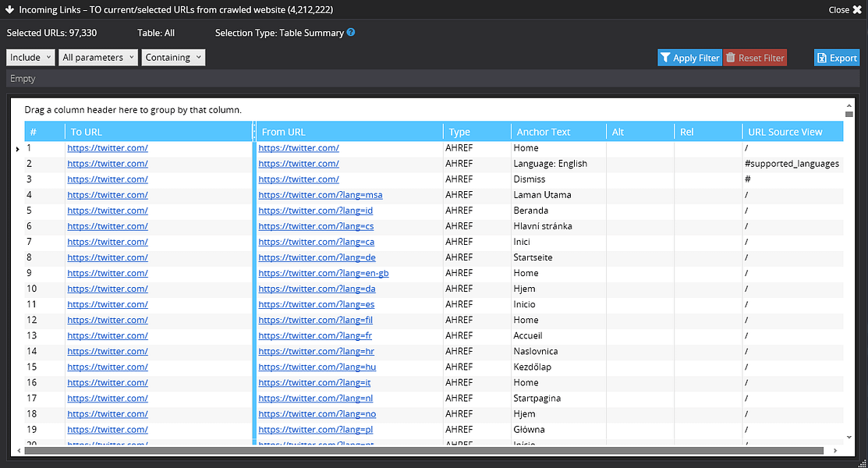Open the Include dropdown

tap(30, 58)
